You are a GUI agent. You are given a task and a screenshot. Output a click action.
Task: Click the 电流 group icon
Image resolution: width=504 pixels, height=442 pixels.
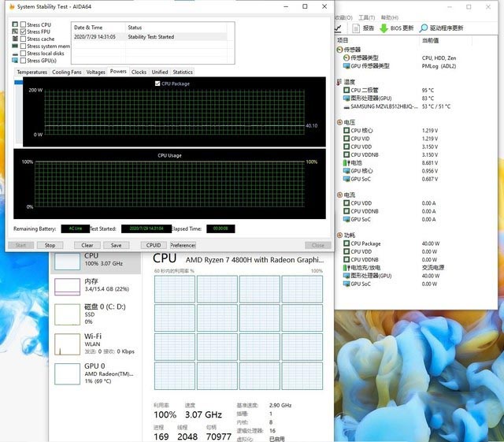coord(339,195)
